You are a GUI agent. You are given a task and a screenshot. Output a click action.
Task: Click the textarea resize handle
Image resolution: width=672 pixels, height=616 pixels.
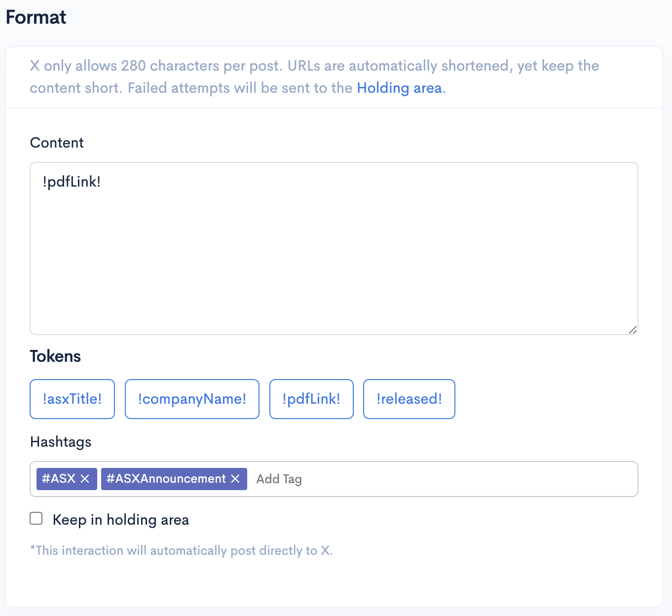click(x=633, y=330)
